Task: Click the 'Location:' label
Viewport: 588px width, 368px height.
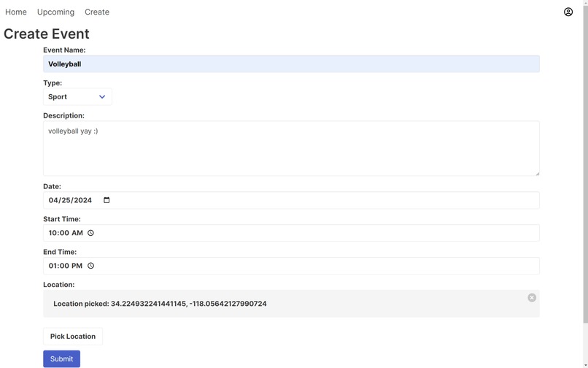Action: (58, 284)
